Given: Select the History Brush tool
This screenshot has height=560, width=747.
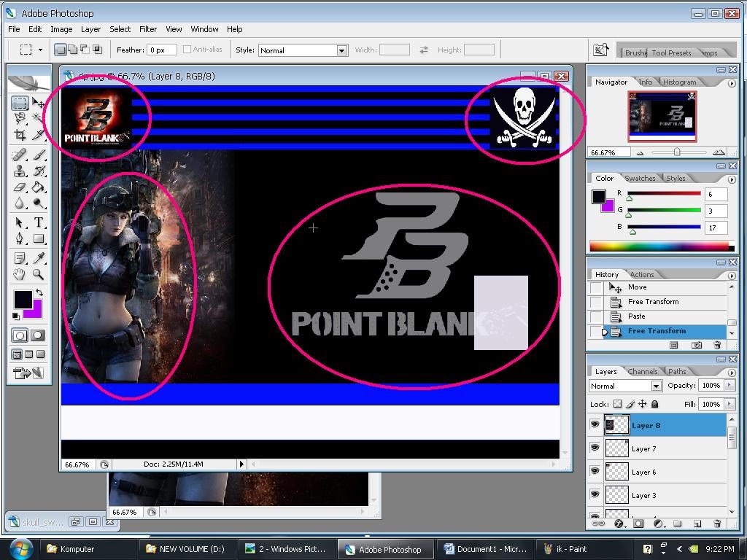Looking at the screenshot, I should click(38, 171).
